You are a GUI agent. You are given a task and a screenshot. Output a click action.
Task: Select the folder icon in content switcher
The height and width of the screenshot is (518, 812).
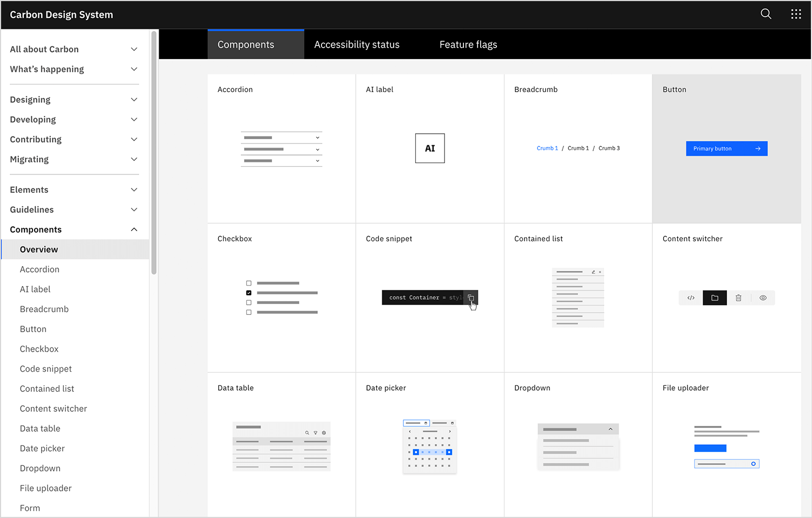click(x=715, y=297)
